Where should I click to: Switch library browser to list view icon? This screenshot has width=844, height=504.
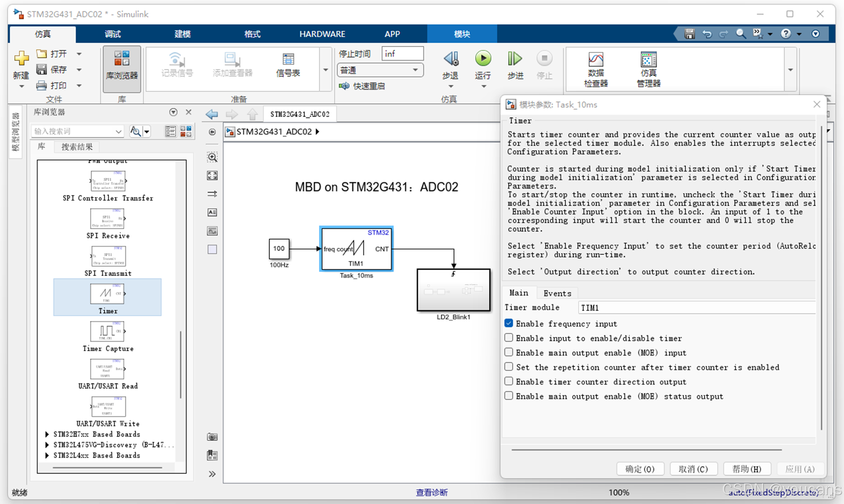pos(170,131)
